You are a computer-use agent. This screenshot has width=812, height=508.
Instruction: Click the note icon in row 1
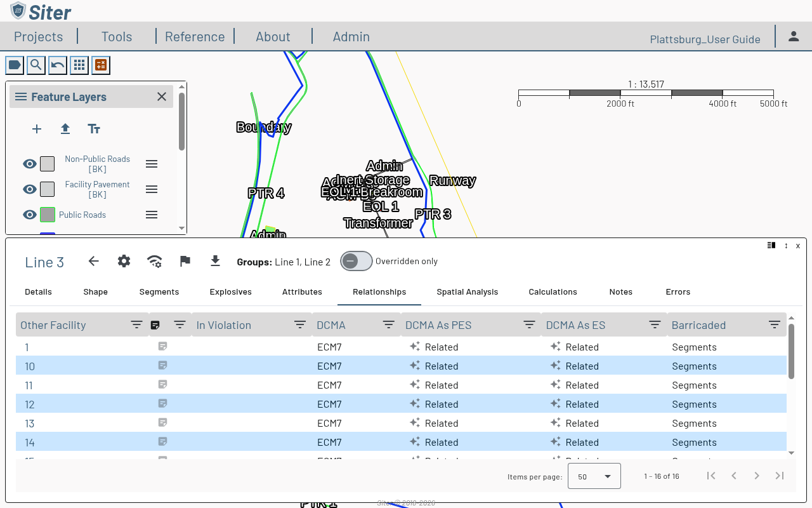pyautogui.click(x=163, y=347)
